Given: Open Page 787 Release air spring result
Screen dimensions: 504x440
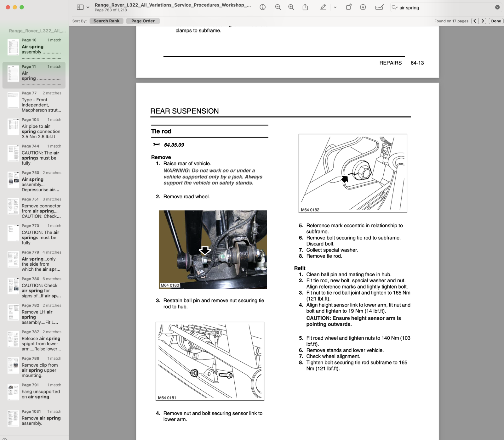Looking at the screenshot, I should 34,340.
